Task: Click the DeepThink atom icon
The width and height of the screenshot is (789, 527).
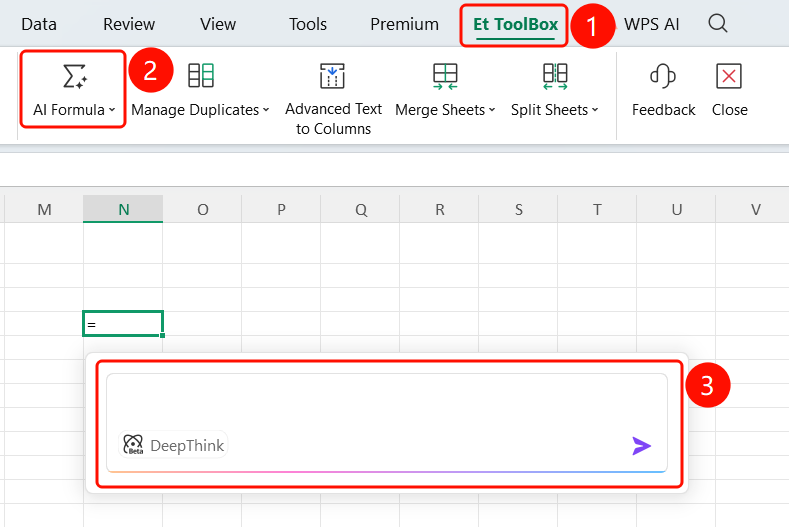Action: click(x=133, y=444)
